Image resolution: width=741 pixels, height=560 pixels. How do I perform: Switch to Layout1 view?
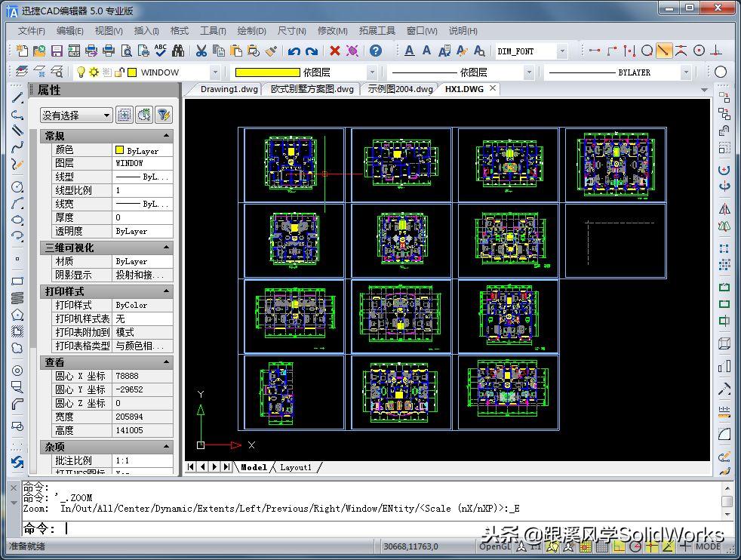[x=296, y=466]
